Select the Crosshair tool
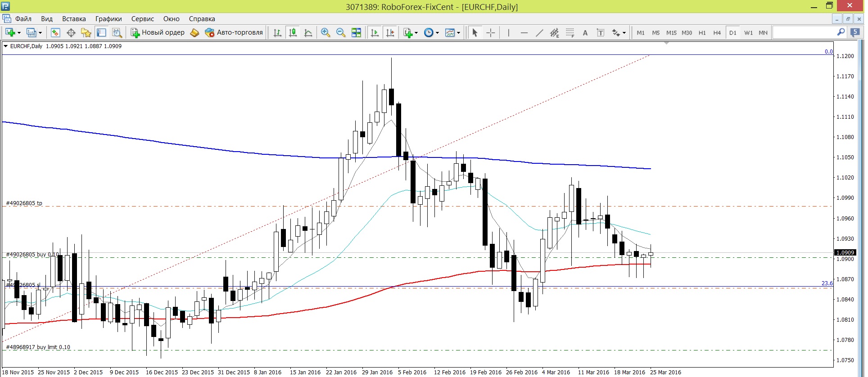The height and width of the screenshot is (377, 868). click(x=491, y=32)
